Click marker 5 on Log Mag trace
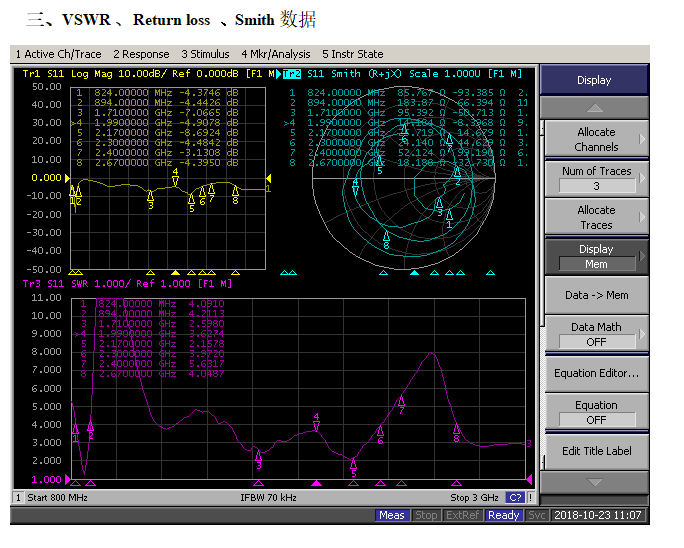This screenshot has height=548, width=684. [x=192, y=203]
